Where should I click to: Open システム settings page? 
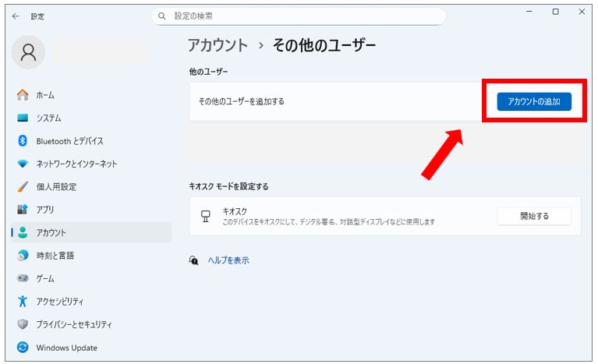[91, 118]
